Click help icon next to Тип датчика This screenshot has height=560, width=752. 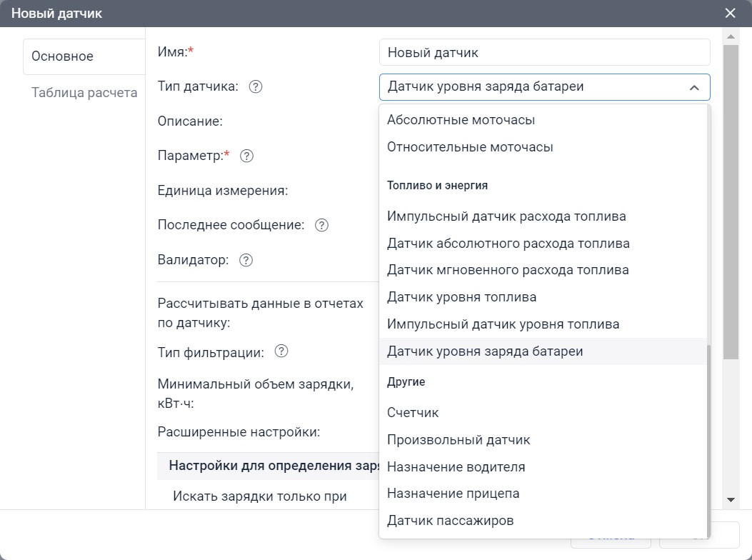(x=256, y=87)
